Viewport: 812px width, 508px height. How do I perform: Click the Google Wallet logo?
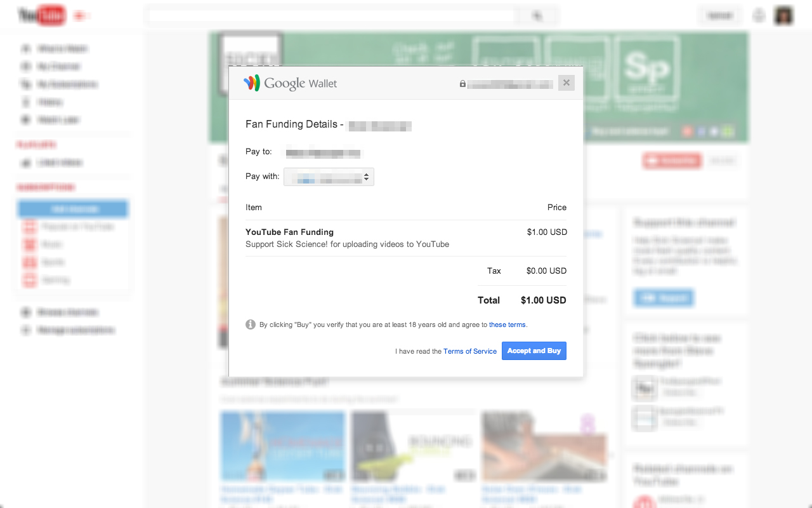(291, 83)
